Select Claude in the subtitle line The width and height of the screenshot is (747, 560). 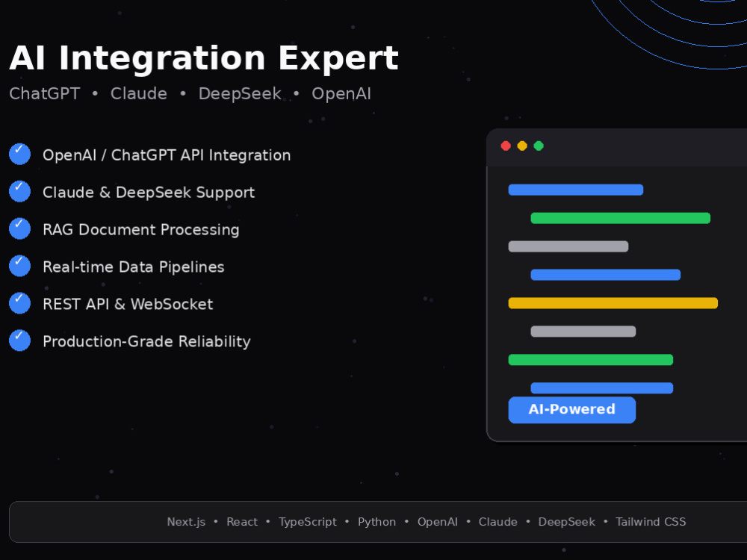(x=139, y=94)
